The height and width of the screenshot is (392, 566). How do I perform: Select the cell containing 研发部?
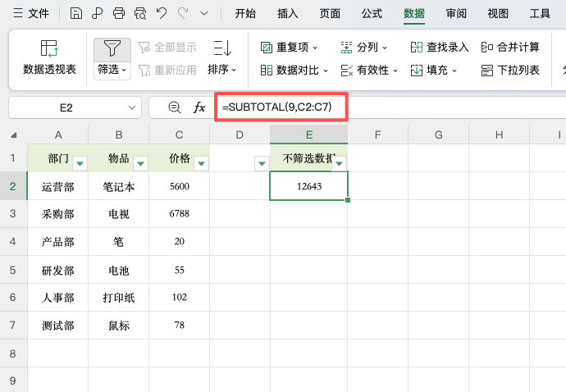(x=58, y=270)
